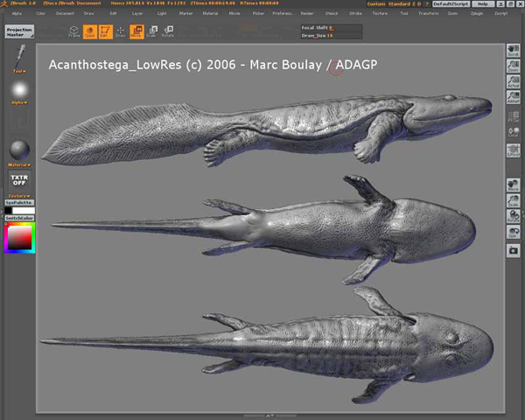525x420 pixels.
Task: Click the TXTR OFF texture box
Action: [19, 180]
